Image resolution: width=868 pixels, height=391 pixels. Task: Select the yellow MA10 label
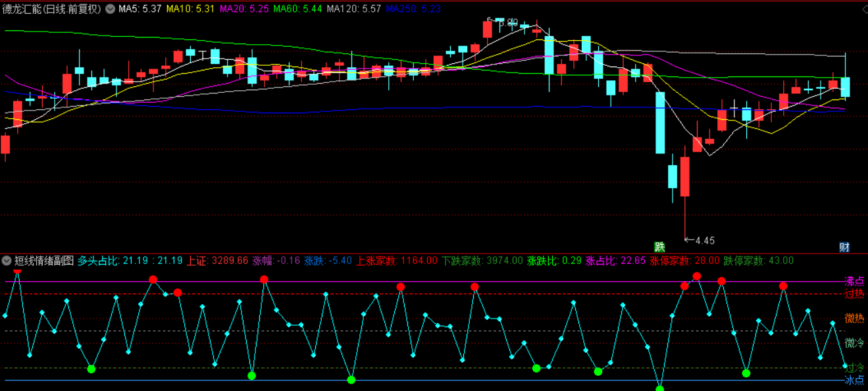coord(190,9)
